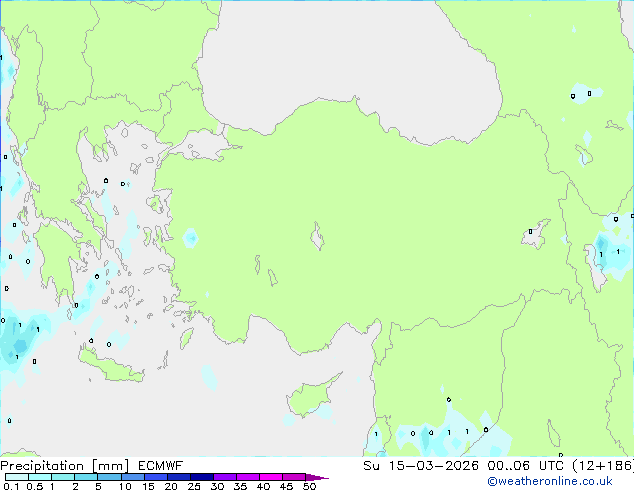The height and width of the screenshot is (490, 634).
Task: Select the legend swatch between 45 and 50
Action: 294,477
